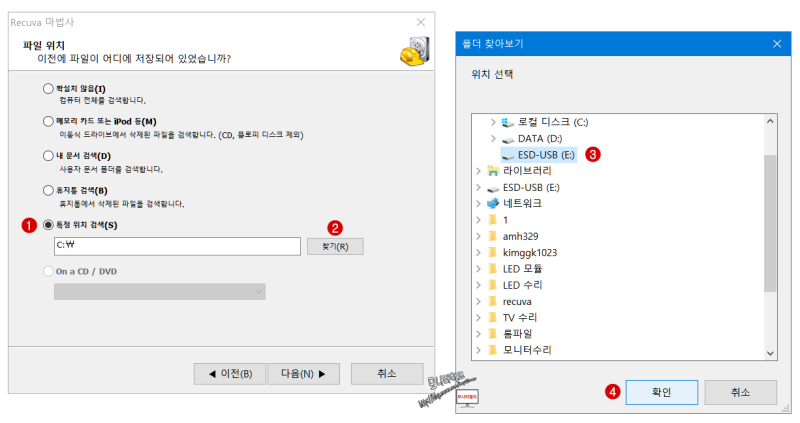The height and width of the screenshot is (423, 800).
Task: Click the Recuva hard-hat drive icon
Action: [415, 51]
